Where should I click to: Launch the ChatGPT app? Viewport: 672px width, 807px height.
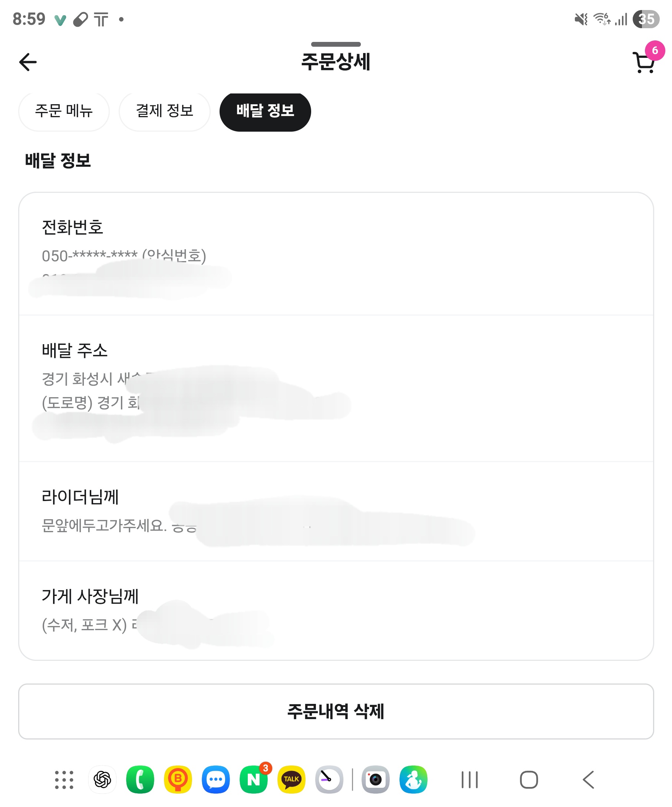point(102,780)
